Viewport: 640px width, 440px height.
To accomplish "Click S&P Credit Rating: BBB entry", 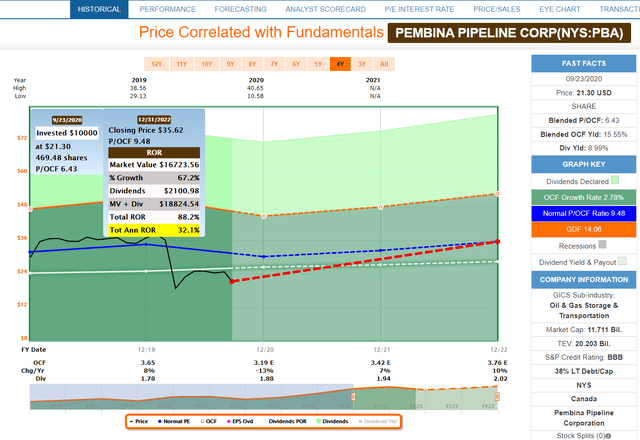I will click(x=584, y=357).
